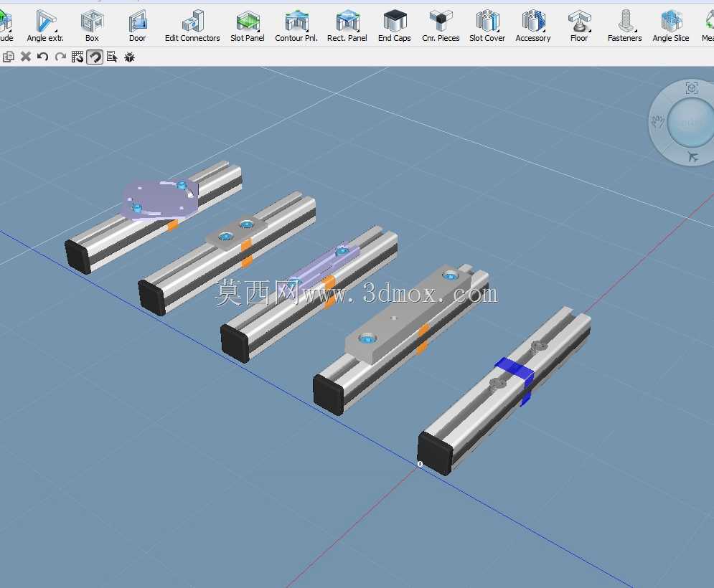The height and width of the screenshot is (588, 714).
Task: Toggle the magnet snap button
Action: click(x=95, y=57)
